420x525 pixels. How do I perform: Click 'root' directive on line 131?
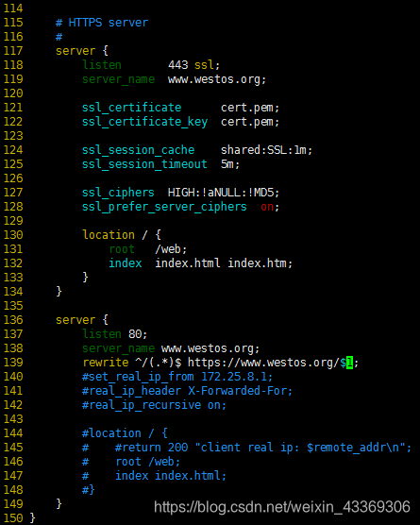122,249
